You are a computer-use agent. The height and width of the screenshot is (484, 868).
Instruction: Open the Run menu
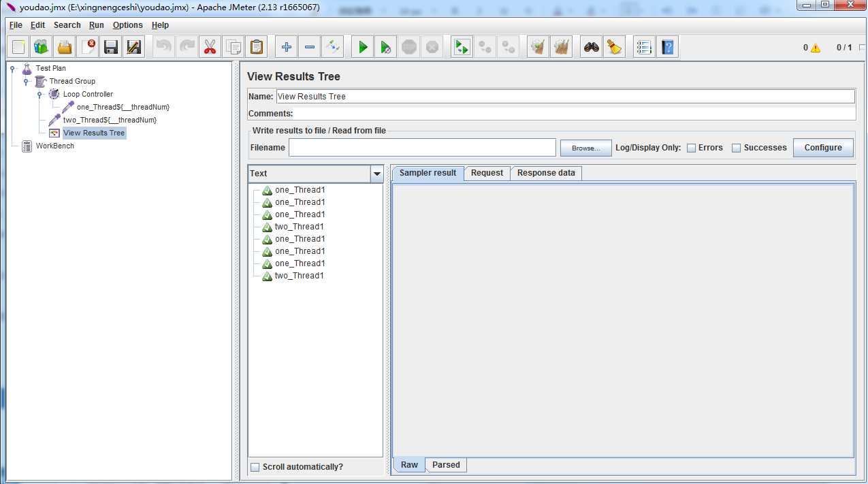[96, 25]
